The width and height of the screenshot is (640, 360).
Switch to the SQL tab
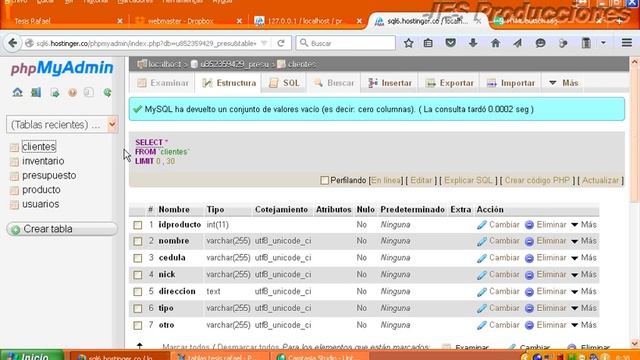pyautogui.click(x=284, y=83)
